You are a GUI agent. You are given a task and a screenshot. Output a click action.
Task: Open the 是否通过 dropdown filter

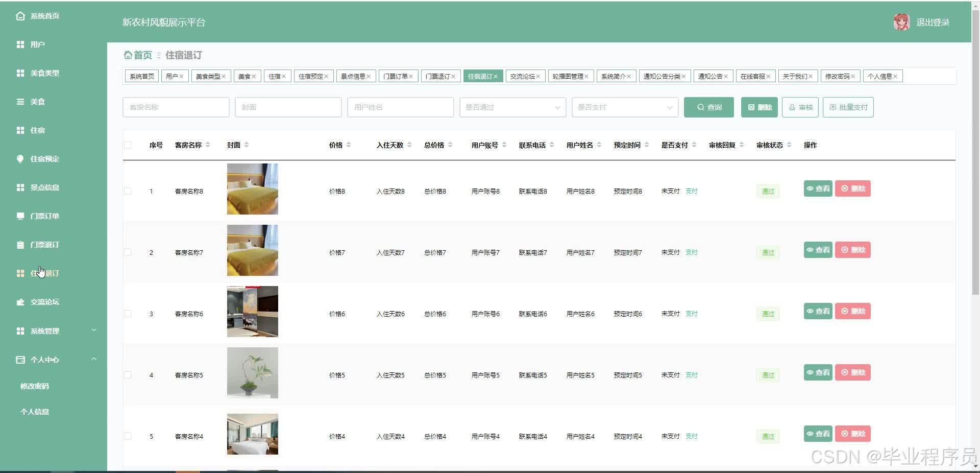[512, 107]
